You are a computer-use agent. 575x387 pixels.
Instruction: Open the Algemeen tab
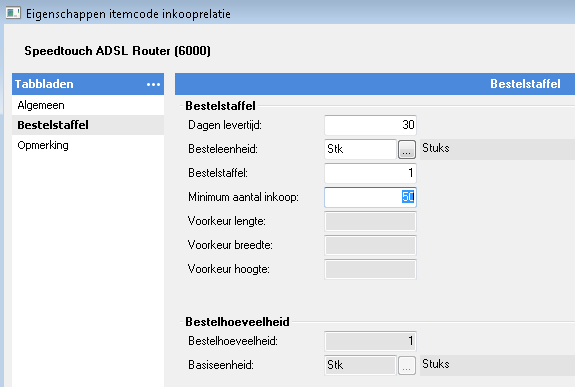tap(88, 105)
